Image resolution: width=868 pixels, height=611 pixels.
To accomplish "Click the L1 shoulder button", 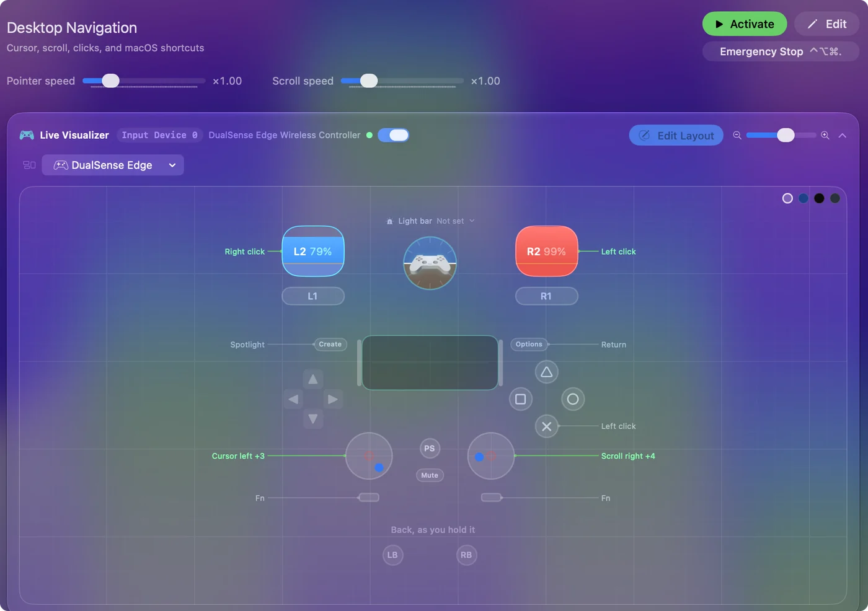I will 313,296.
